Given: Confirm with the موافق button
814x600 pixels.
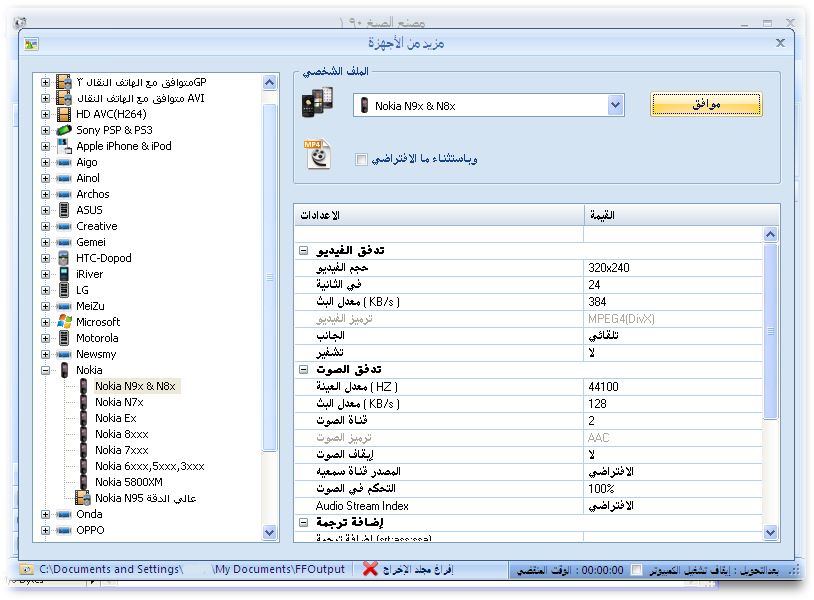Looking at the screenshot, I should click(x=706, y=104).
